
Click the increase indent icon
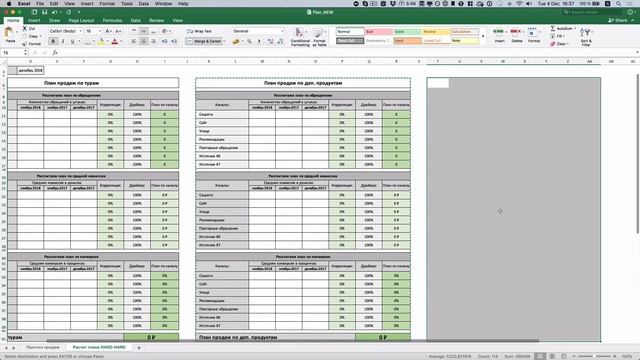[174, 41]
